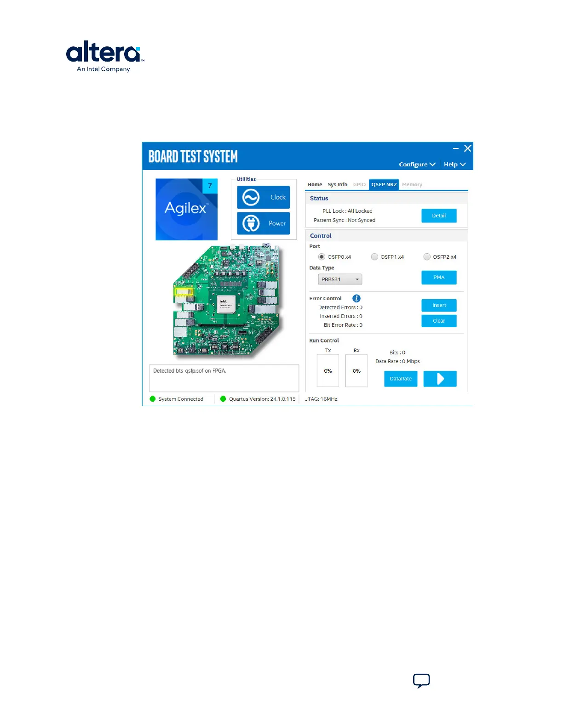Click Clear to reset errors

(x=439, y=321)
